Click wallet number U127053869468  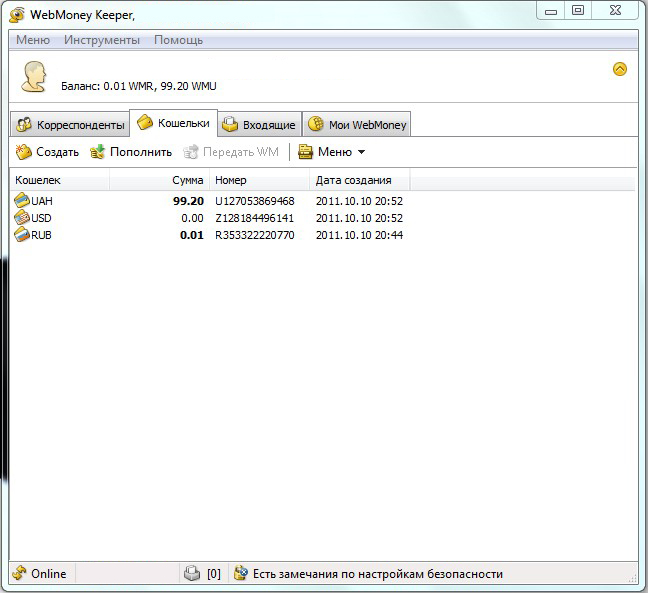(x=255, y=201)
